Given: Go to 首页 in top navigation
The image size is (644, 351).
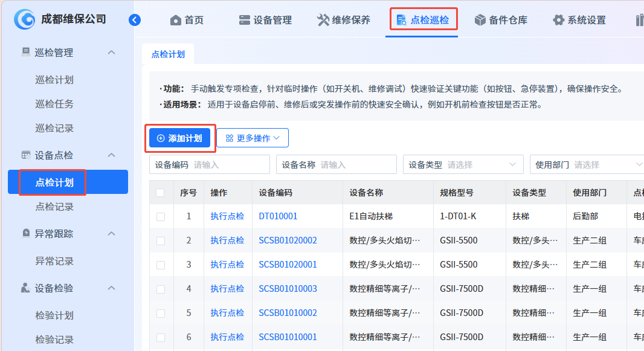Looking at the screenshot, I should (187, 20).
